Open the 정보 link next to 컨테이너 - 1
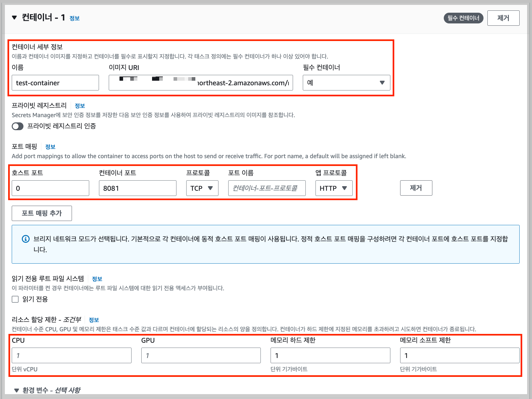 [74, 18]
